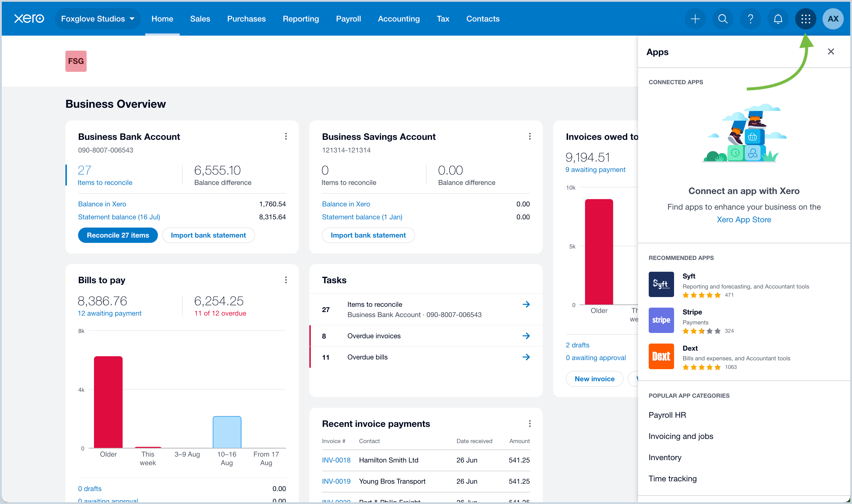Viewport: 852px width, 504px height.
Task: Click the New invoice button
Action: click(595, 379)
